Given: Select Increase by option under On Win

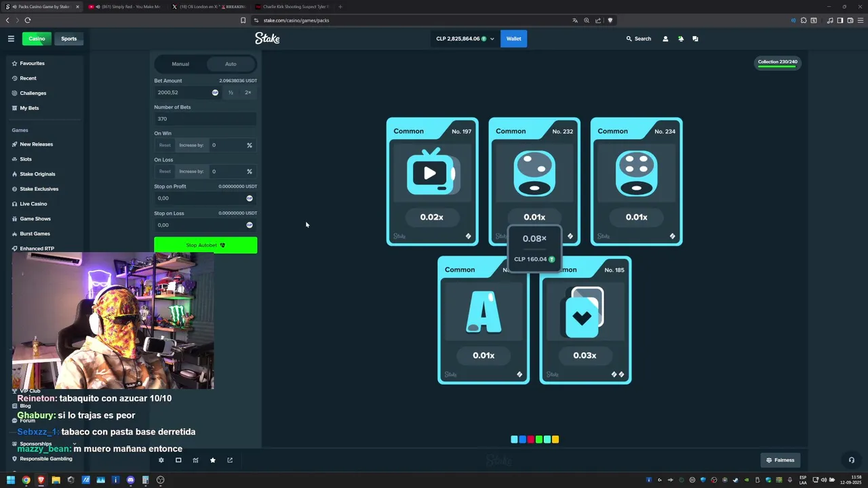Looking at the screenshot, I should pyautogui.click(x=191, y=145).
